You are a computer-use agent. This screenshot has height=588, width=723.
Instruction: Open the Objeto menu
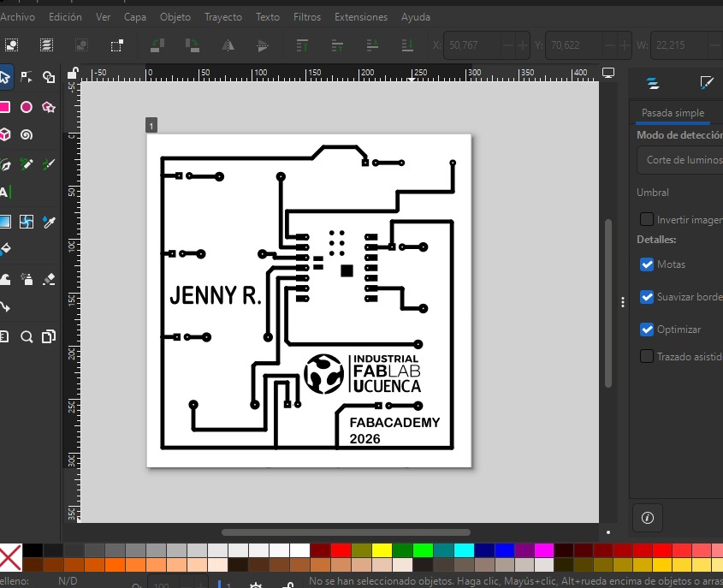point(175,17)
